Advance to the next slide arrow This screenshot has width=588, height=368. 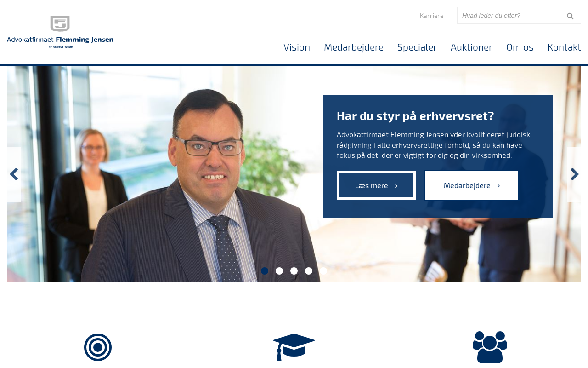point(574,174)
